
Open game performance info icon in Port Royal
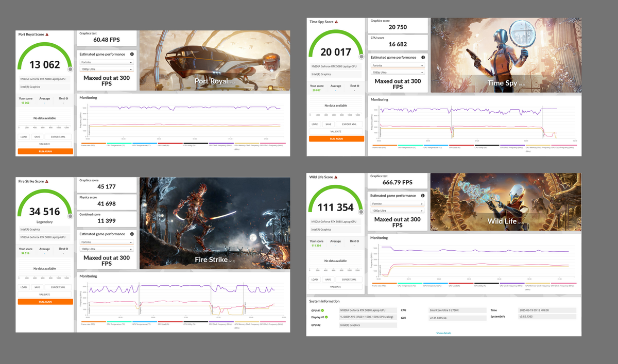click(132, 54)
